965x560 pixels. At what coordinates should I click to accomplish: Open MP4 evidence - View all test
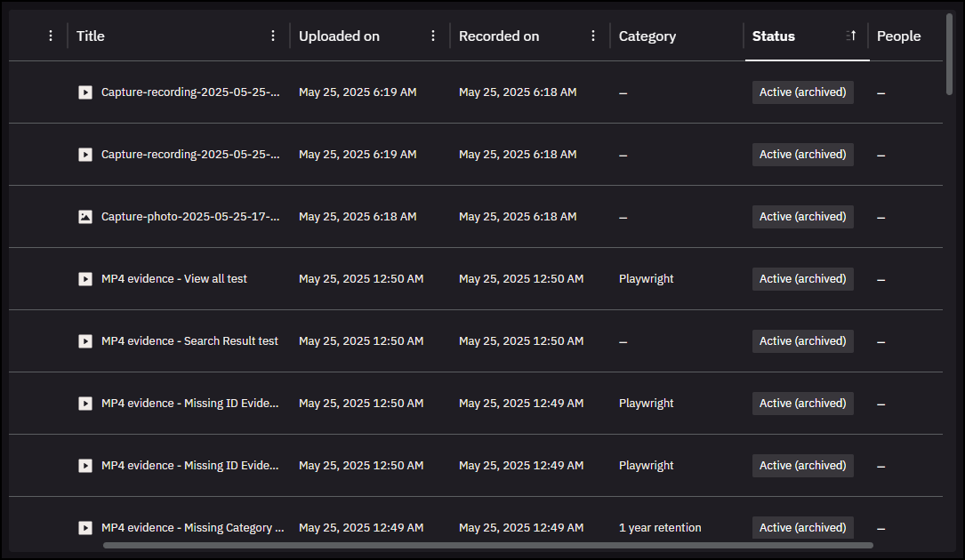174,279
